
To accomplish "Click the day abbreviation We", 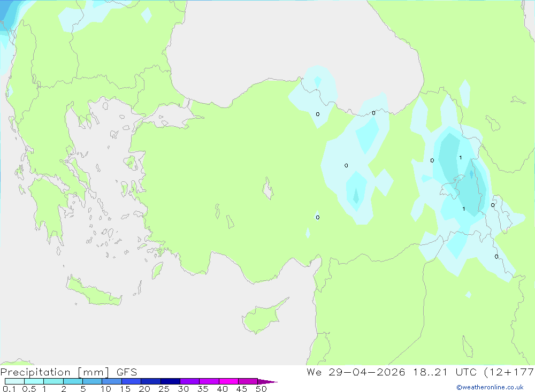I will tap(314, 372).
